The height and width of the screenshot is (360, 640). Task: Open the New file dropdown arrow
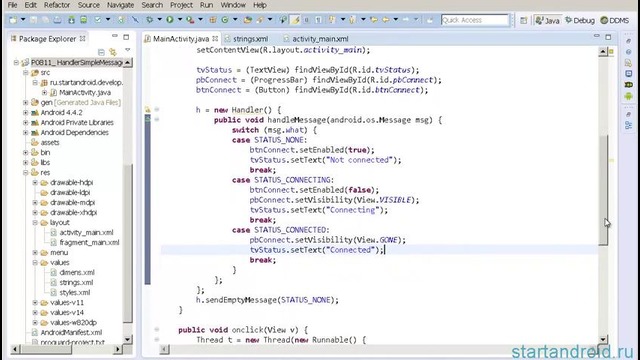(x=23, y=20)
